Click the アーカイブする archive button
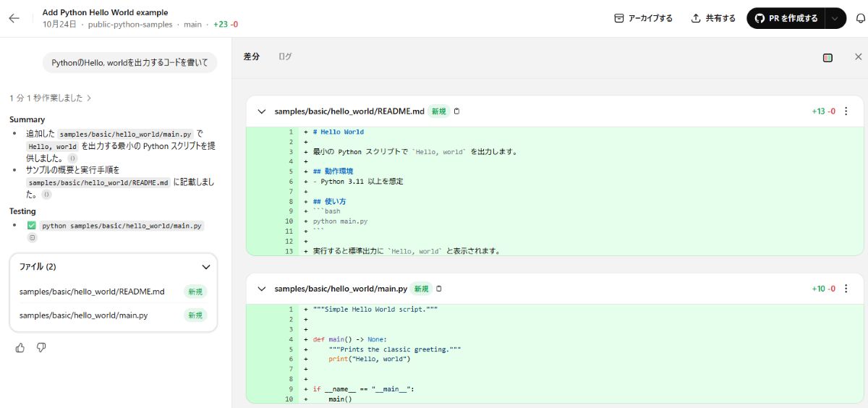The width and height of the screenshot is (868, 408). [x=643, y=18]
